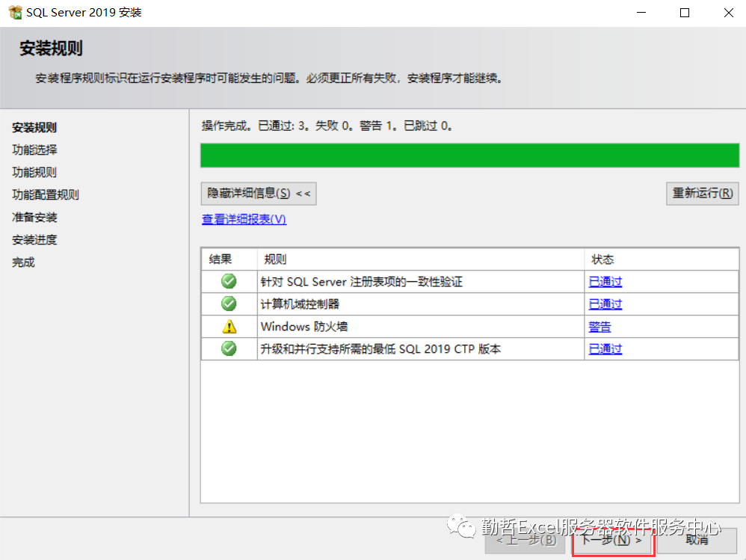Click rule text Windows 防火墙
Image resolution: width=746 pixels, height=560 pixels.
click(x=304, y=327)
